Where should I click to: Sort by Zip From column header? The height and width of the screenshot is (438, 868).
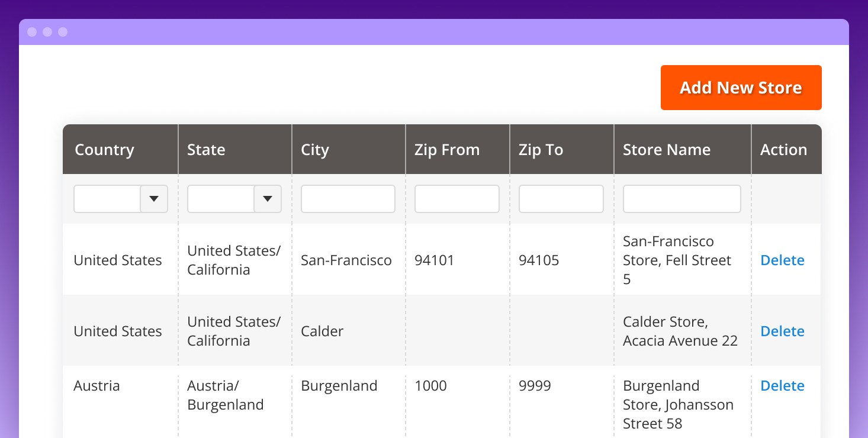tap(447, 150)
